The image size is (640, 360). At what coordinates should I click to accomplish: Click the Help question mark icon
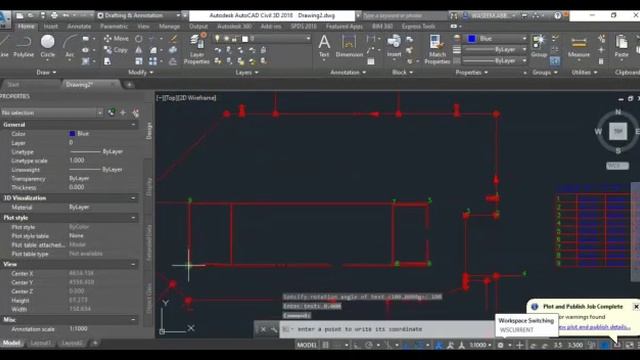pyautogui.click(x=558, y=16)
